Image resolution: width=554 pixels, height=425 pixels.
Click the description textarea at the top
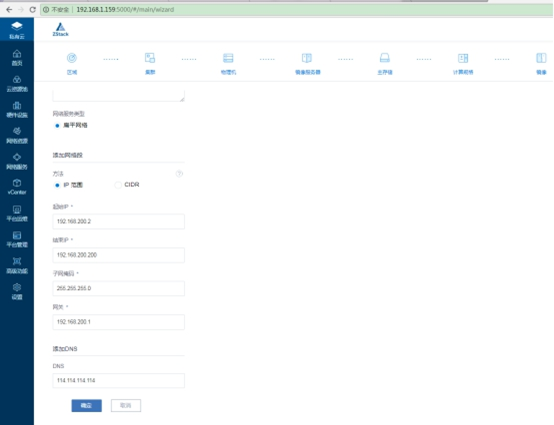tap(118, 95)
